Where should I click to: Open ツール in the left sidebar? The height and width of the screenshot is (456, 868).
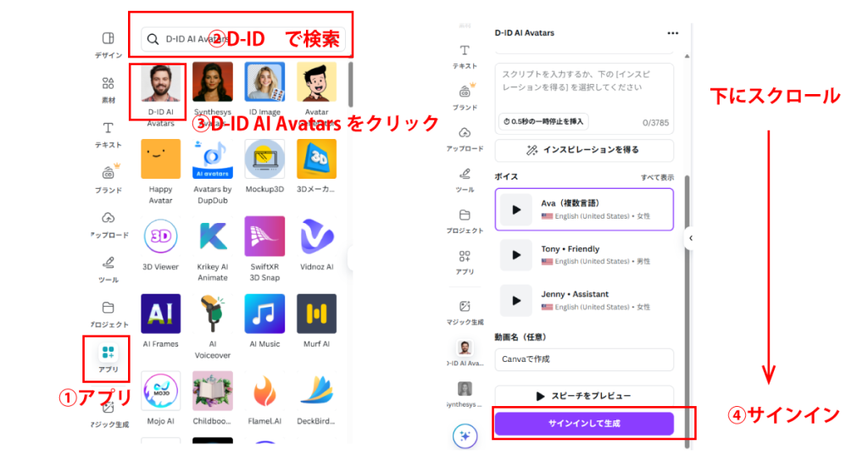click(x=108, y=270)
